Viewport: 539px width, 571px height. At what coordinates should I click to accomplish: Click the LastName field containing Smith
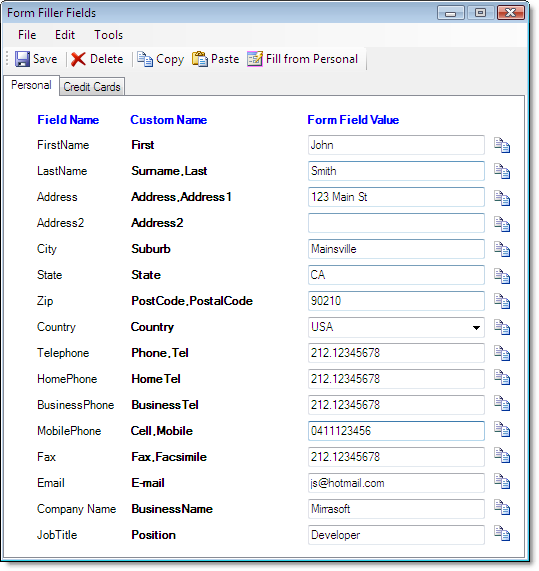click(x=396, y=171)
